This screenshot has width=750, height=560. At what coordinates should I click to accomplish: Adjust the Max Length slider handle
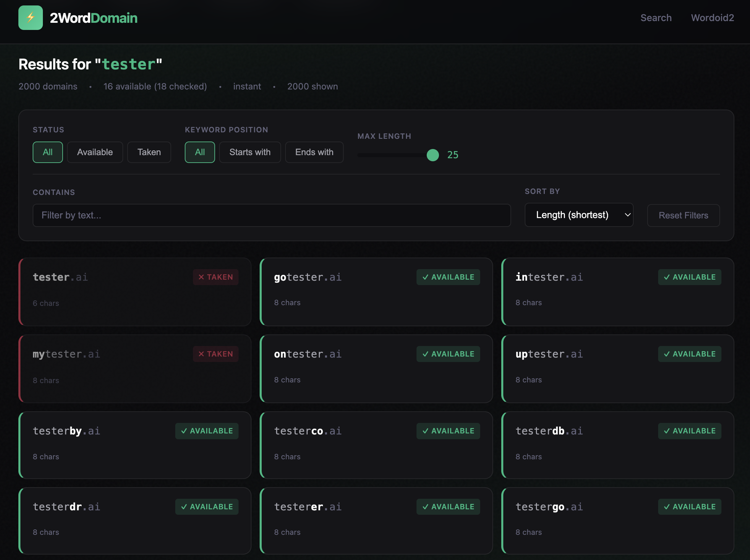point(433,155)
